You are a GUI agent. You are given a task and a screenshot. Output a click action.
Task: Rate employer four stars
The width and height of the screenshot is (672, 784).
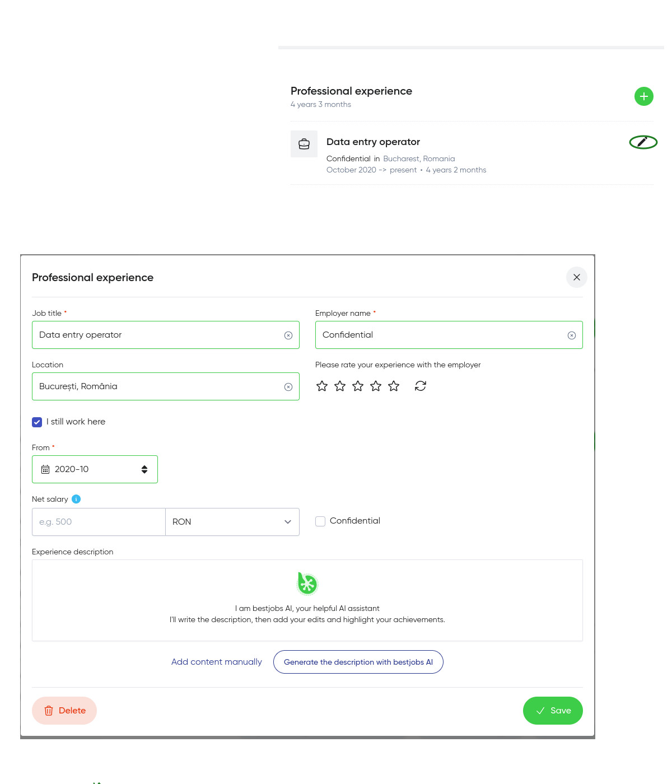tap(376, 386)
